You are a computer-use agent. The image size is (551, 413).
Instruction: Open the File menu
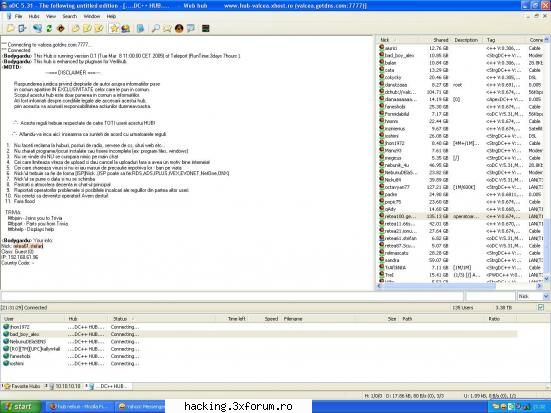click(18, 16)
